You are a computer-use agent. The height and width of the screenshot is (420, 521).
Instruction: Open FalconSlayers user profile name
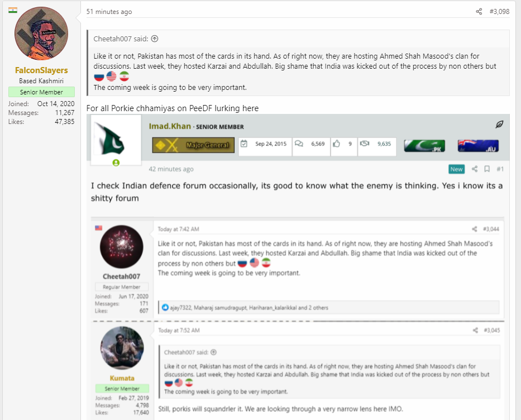pos(41,70)
